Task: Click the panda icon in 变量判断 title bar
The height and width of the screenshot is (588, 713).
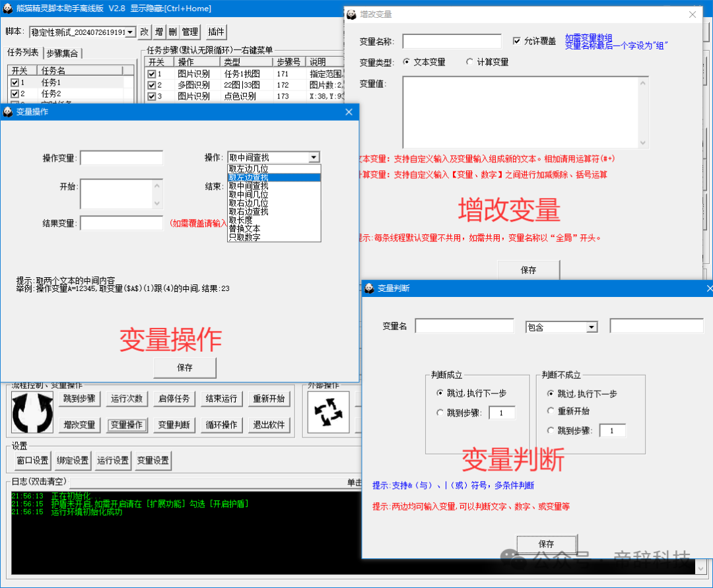Action: pyautogui.click(x=368, y=288)
